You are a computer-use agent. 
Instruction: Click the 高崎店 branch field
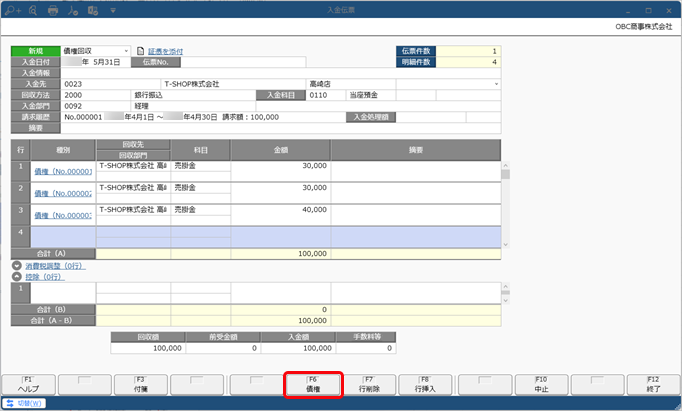click(x=351, y=84)
